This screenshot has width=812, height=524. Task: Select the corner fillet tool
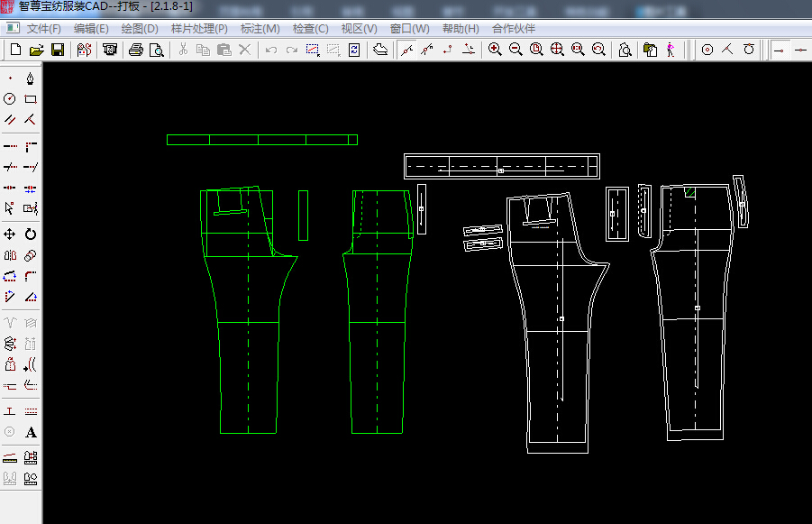pos(30,276)
